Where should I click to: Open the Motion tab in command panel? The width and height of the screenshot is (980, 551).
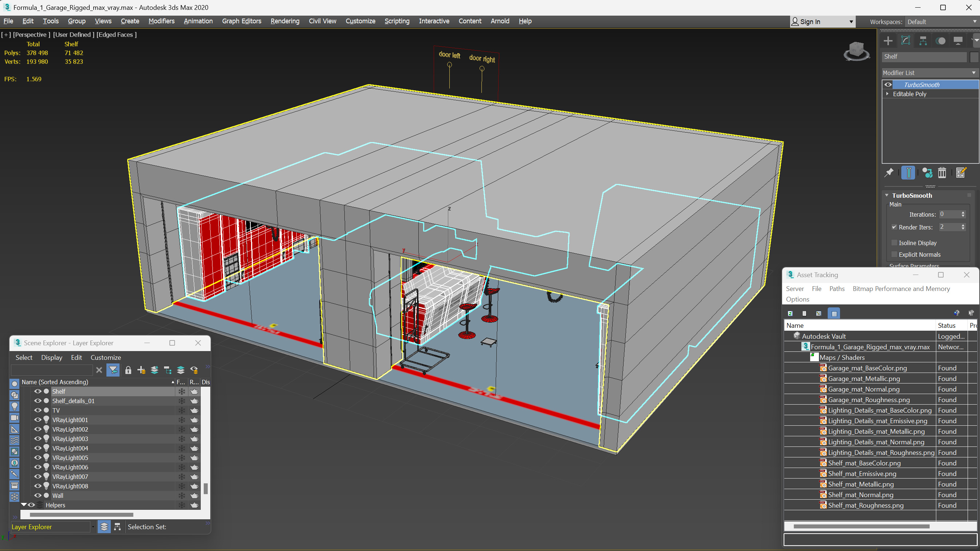tap(940, 41)
